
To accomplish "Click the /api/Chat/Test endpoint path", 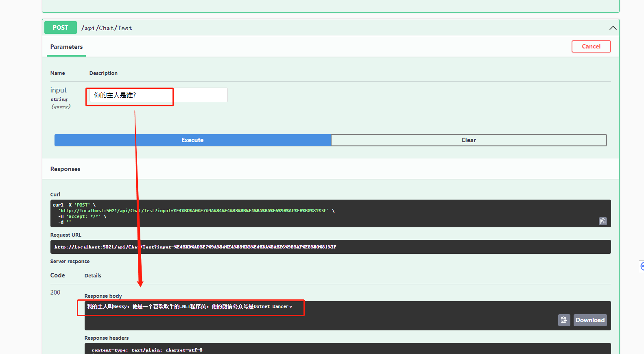I will coord(107,28).
